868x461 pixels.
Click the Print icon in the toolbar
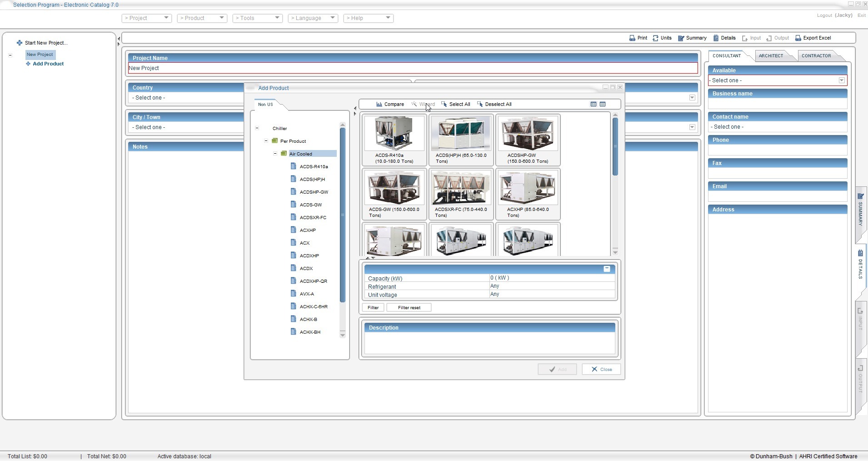coord(632,38)
